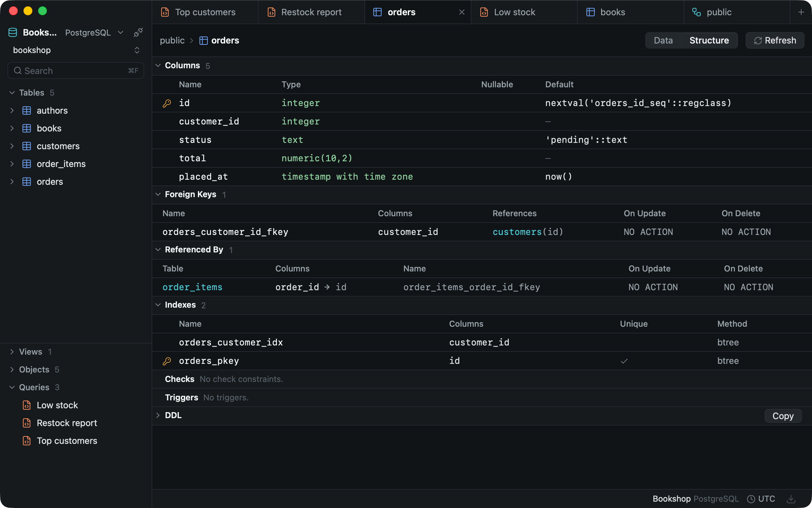This screenshot has height=508, width=812.
Task: Open the bookshop database selector
Action: [76, 50]
